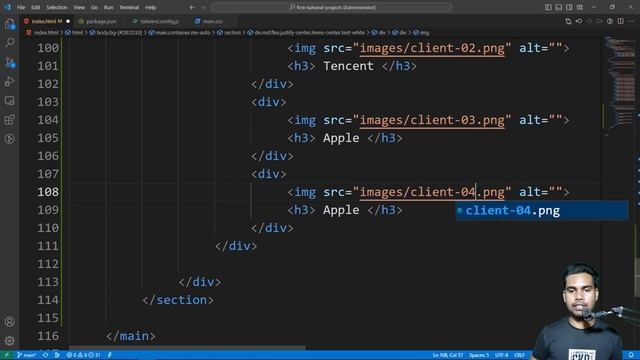Open the Help menu

click(151, 7)
